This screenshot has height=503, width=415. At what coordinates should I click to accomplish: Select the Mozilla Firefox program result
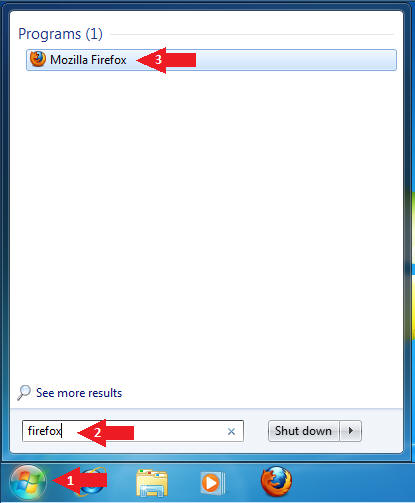(x=211, y=60)
